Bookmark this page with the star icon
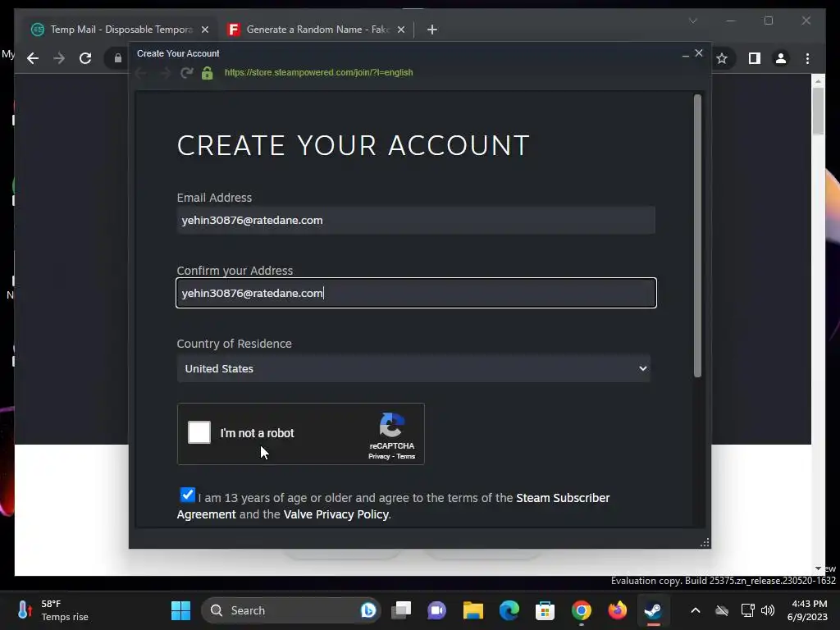 coord(722,58)
